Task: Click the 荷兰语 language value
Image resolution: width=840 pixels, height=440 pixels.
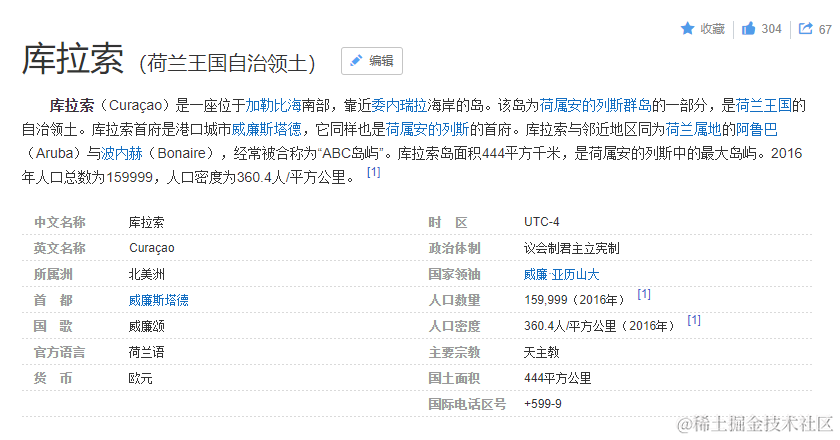Action: 147,352
